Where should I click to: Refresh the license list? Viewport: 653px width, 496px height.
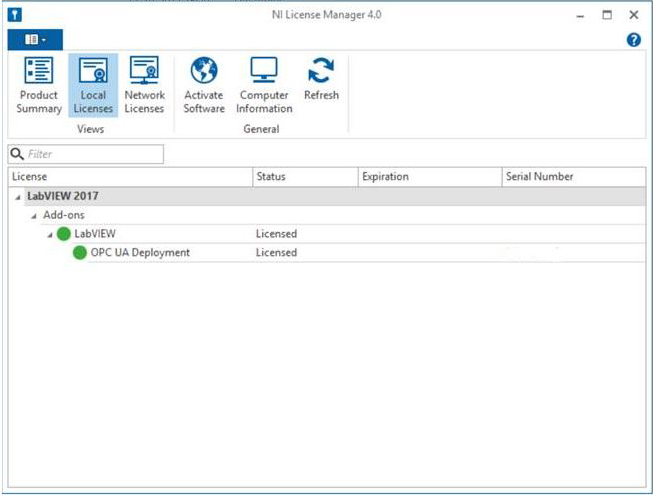321,79
